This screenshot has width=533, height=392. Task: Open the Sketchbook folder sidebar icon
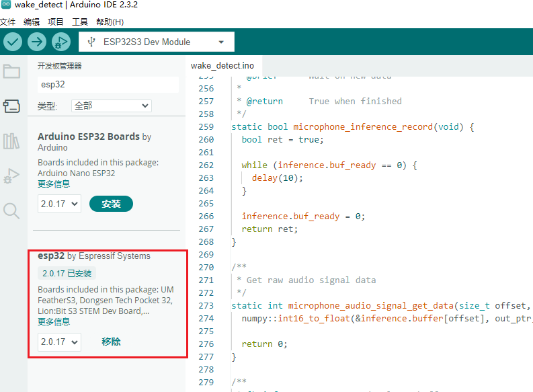(x=11, y=71)
